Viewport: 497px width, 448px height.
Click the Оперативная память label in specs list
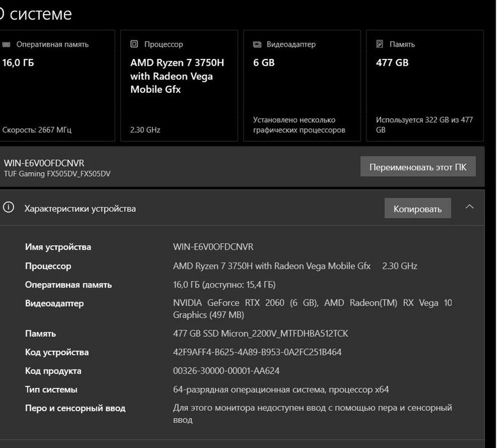tap(68, 285)
